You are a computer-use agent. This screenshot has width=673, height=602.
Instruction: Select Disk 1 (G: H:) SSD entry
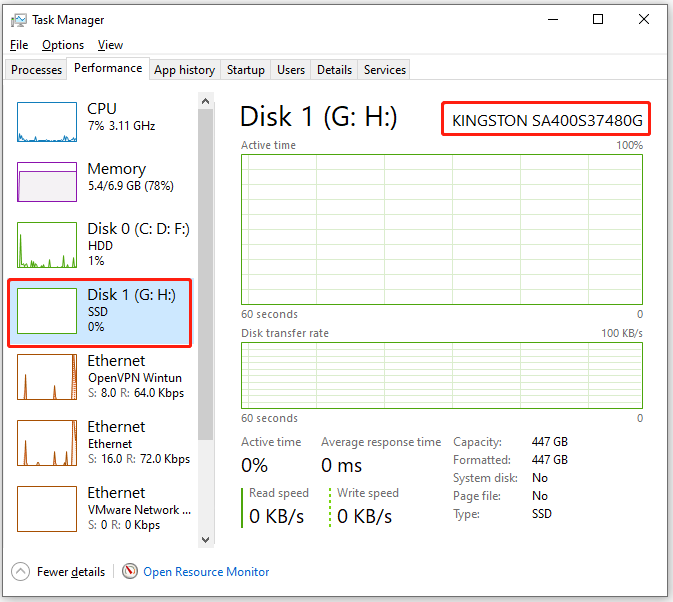click(100, 312)
